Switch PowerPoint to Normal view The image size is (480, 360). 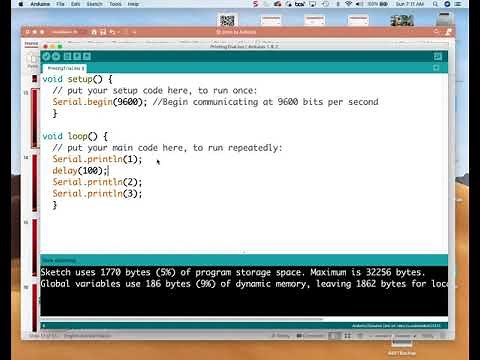(x=334, y=336)
